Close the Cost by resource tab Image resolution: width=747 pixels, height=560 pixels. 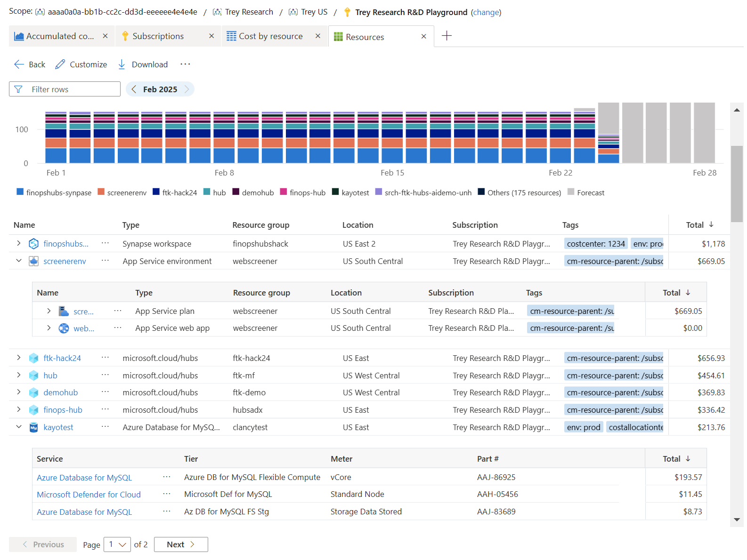[318, 36]
